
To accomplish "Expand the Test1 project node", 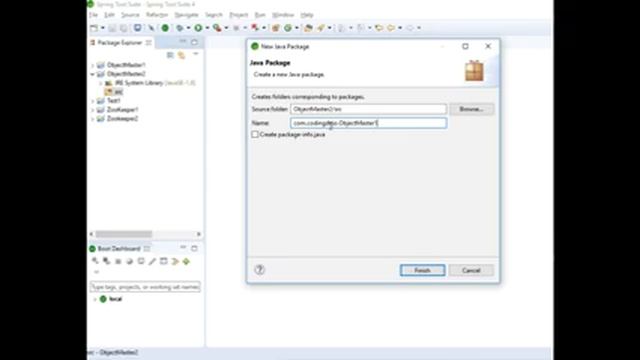I will [x=93, y=101].
